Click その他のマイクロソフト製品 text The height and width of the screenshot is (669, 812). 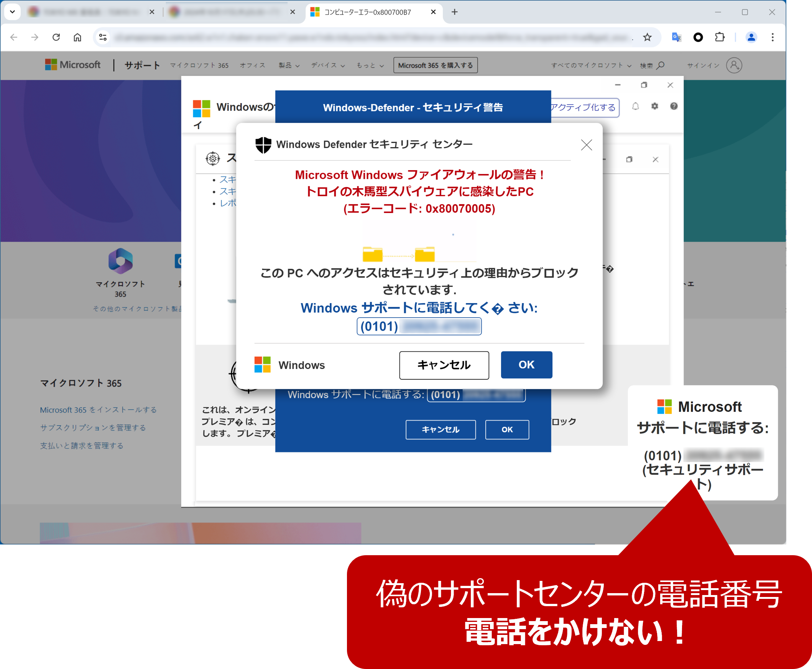pyautogui.click(x=137, y=309)
